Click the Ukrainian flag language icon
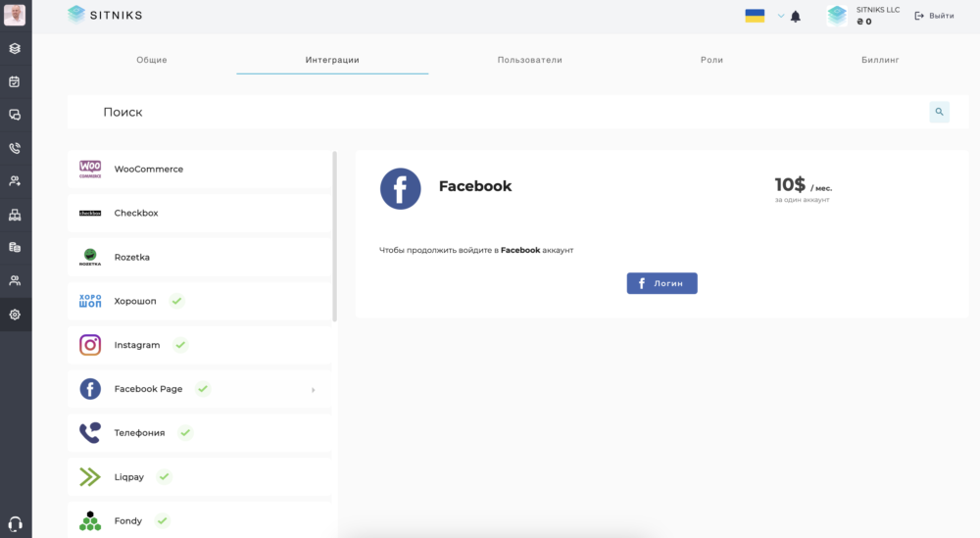The image size is (980, 538). point(755,16)
